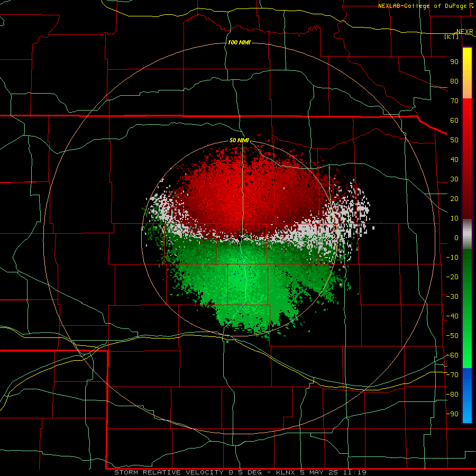This screenshot has width=476, height=476.
Task: Click the 80 value on the velocity scale
Action: pos(454,81)
